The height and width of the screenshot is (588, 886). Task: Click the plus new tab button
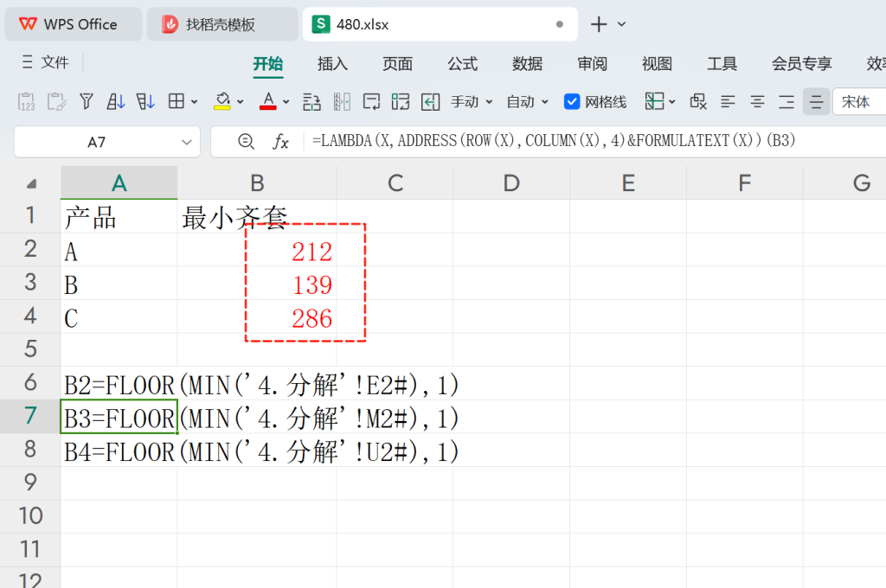(599, 24)
